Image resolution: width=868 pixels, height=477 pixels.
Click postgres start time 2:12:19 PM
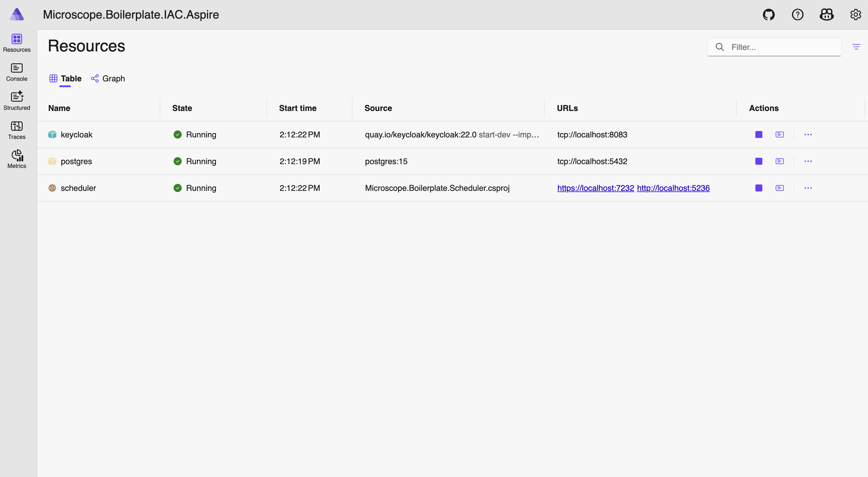(300, 161)
